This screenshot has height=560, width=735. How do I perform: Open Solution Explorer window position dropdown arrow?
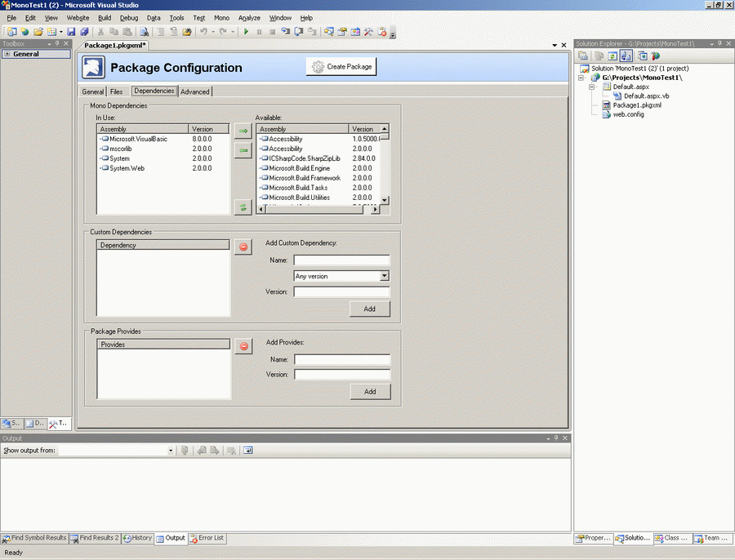712,44
